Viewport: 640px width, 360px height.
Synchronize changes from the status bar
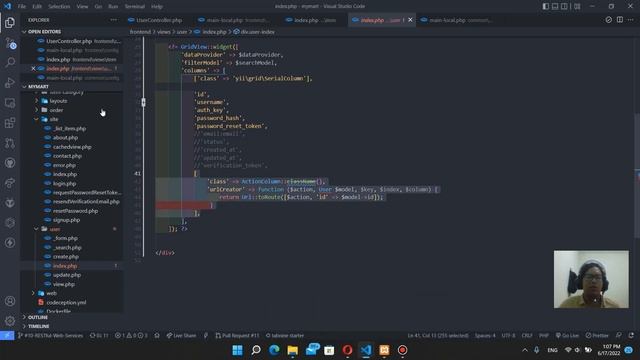click(x=99, y=336)
